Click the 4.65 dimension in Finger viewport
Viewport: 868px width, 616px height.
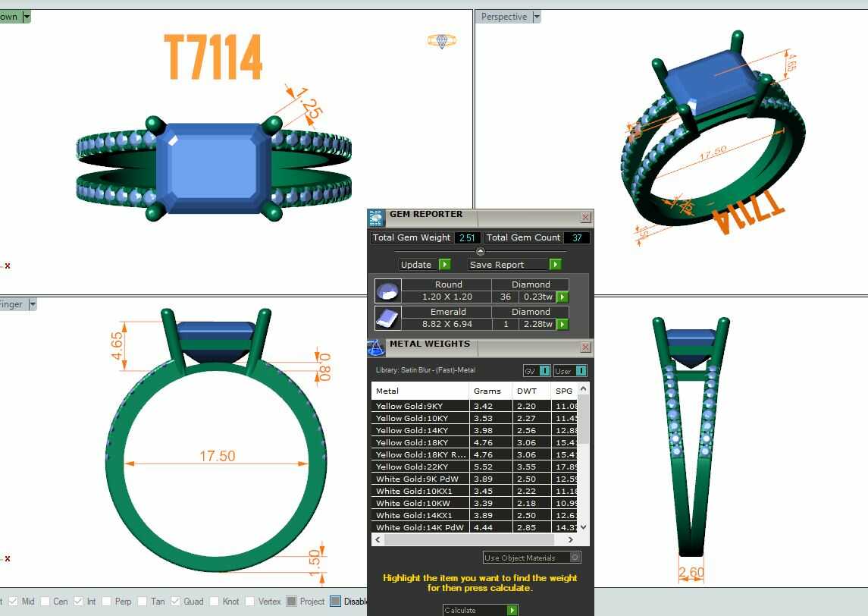click(117, 346)
